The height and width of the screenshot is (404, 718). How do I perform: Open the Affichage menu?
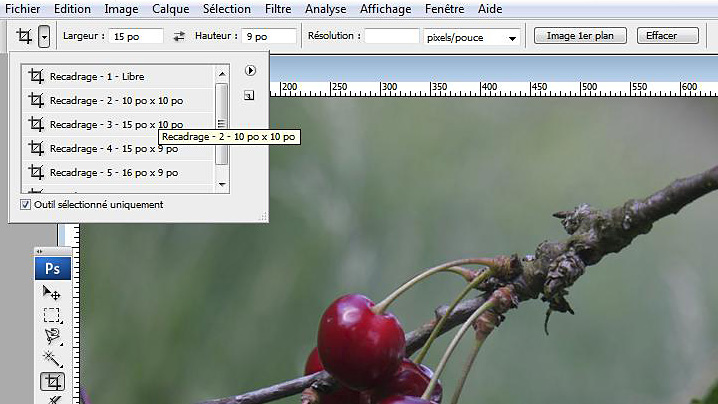click(x=386, y=9)
